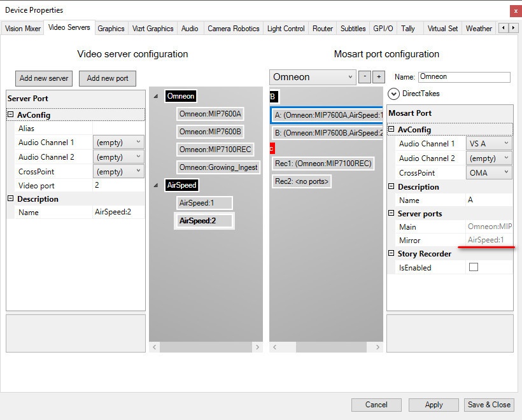Enable the Story Recorder IsEnabled checkbox
The height and width of the screenshot is (420, 522).
(473, 268)
